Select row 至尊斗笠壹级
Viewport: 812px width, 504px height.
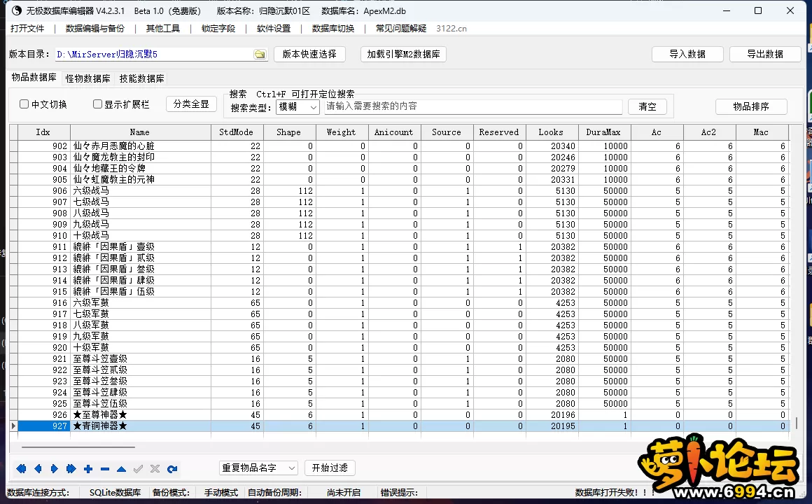[x=399, y=358]
